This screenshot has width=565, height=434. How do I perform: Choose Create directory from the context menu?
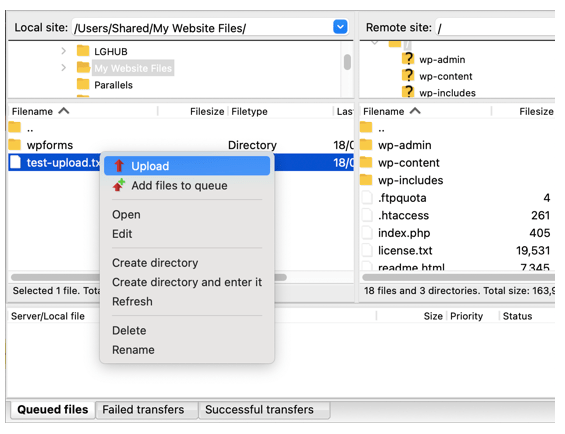(155, 263)
